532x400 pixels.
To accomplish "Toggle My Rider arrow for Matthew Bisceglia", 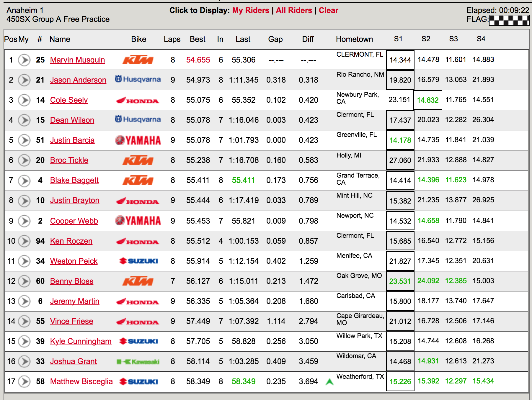I will click(24, 381).
